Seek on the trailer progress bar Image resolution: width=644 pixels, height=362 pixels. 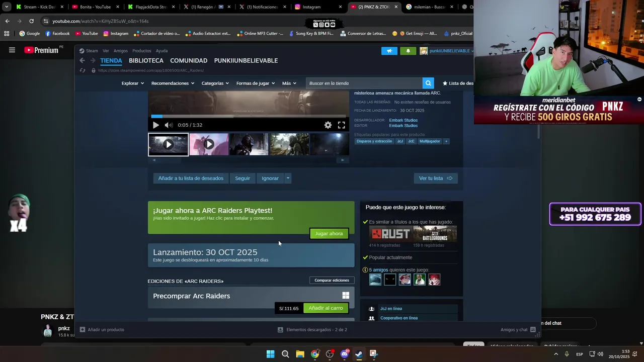(249, 116)
